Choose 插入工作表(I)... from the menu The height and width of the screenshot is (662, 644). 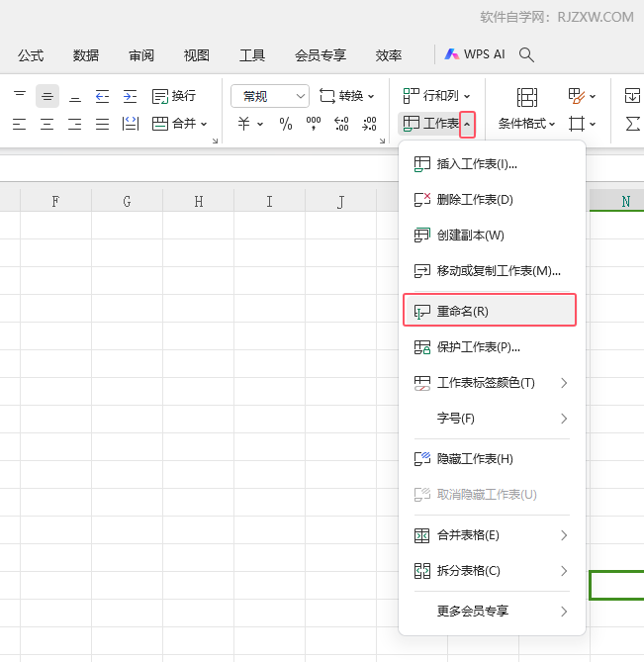coord(492,164)
